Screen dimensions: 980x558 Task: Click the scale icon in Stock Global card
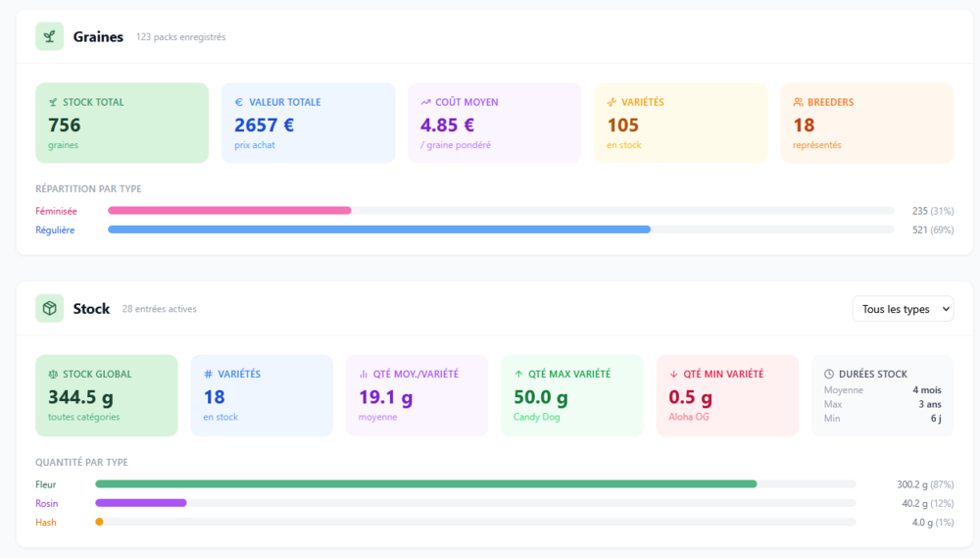click(x=53, y=374)
